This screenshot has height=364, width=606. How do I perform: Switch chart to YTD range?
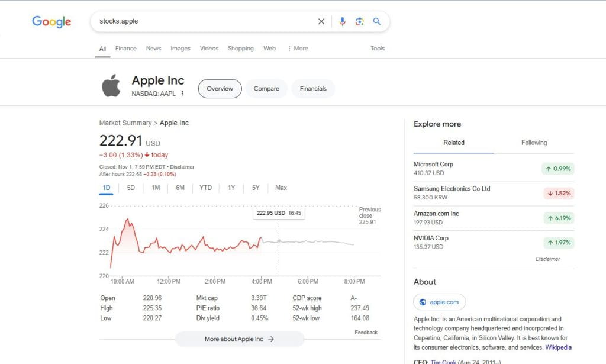pos(205,188)
